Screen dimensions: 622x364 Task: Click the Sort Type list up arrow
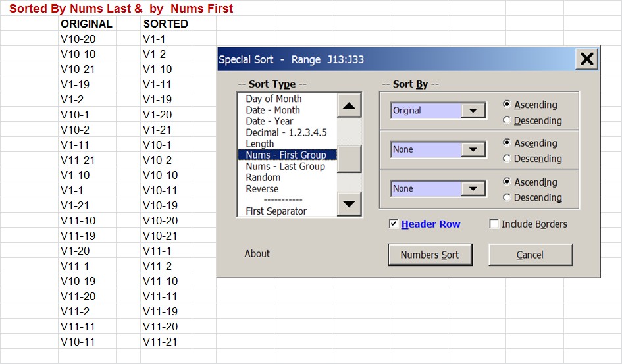349,105
